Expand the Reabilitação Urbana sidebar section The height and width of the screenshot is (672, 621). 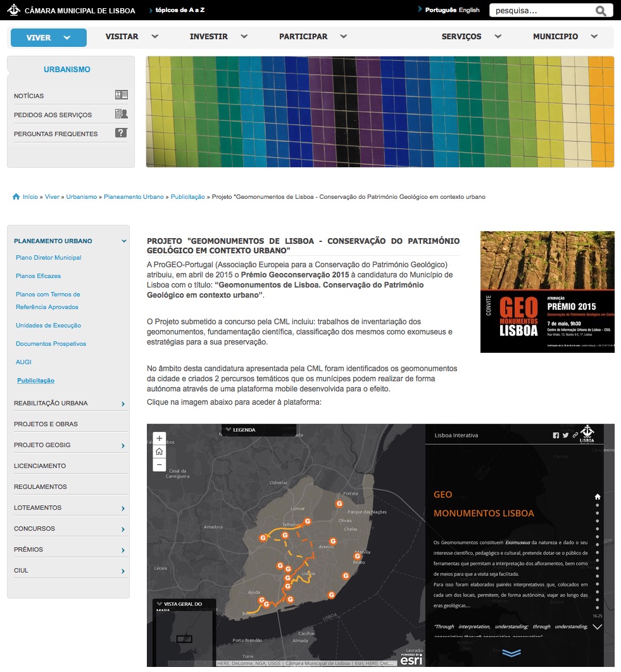click(123, 403)
